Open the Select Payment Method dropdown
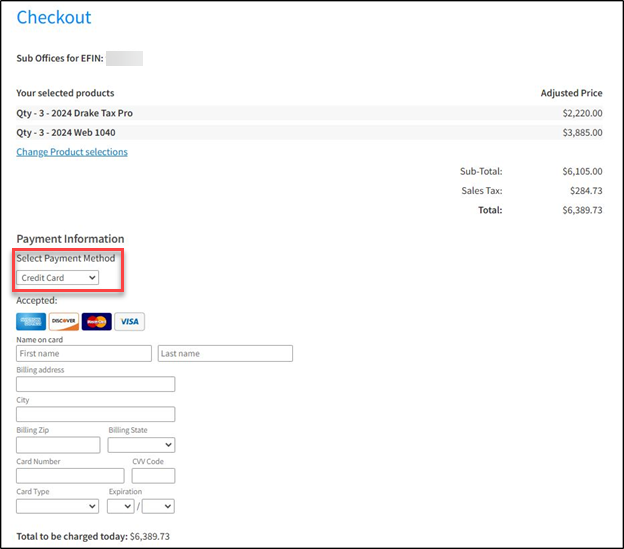 coord(57,278)
